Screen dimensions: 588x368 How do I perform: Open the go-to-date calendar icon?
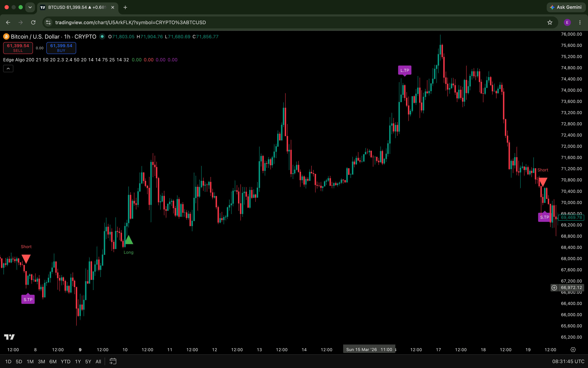[x=113, y=361]
